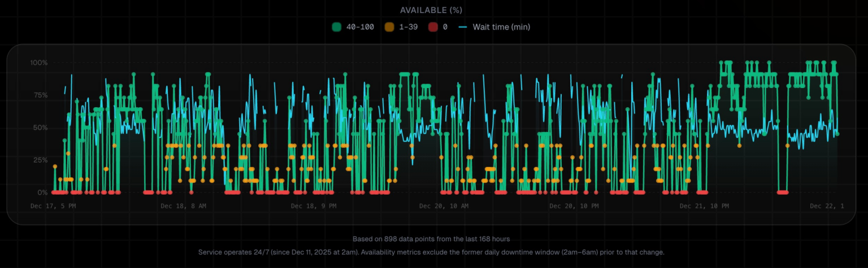Click the 100% y-axis label
This screenshot has width=868, height=268.
(x=39, y=62)
